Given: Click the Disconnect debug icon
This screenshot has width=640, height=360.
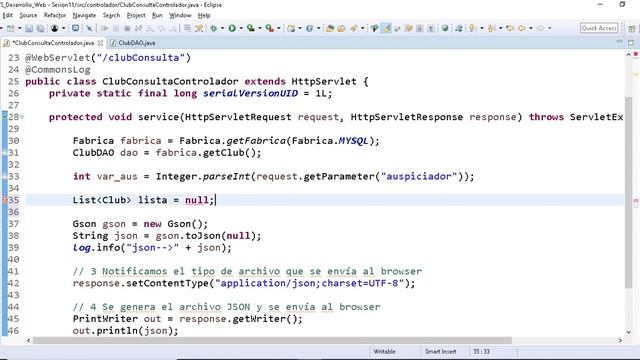Looking at the screenshot, I should pos(138,28).
